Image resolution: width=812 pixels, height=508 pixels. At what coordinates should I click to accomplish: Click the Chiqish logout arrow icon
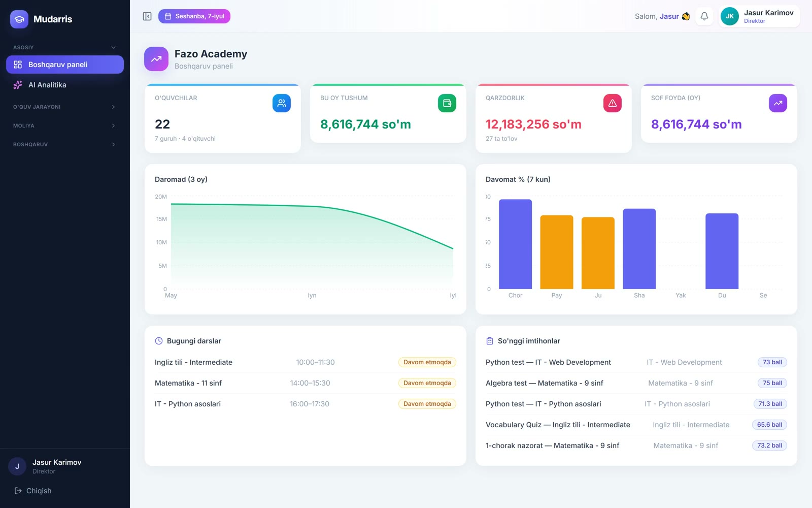point(18,491)
